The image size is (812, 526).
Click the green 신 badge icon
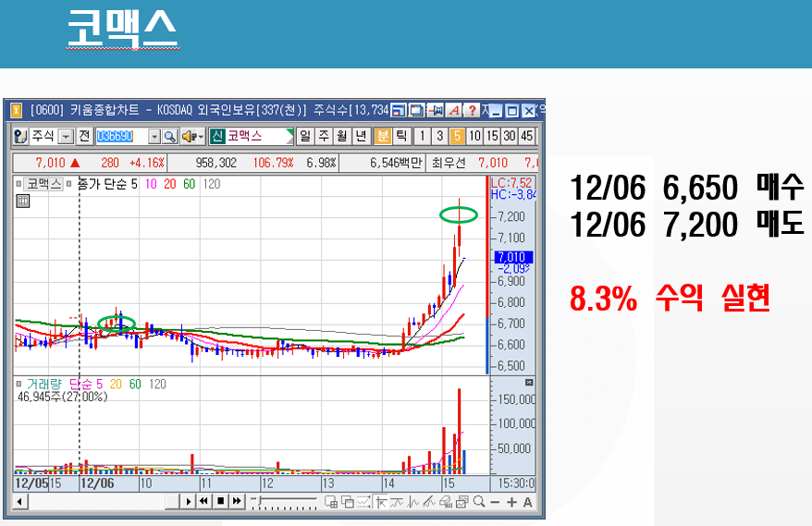point(217,137)
